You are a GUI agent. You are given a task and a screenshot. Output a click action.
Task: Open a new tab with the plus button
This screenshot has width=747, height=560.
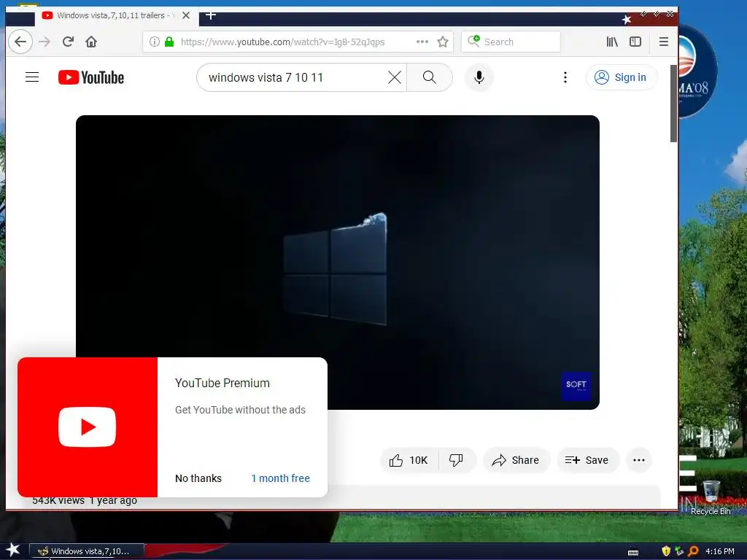pos(211,16)
